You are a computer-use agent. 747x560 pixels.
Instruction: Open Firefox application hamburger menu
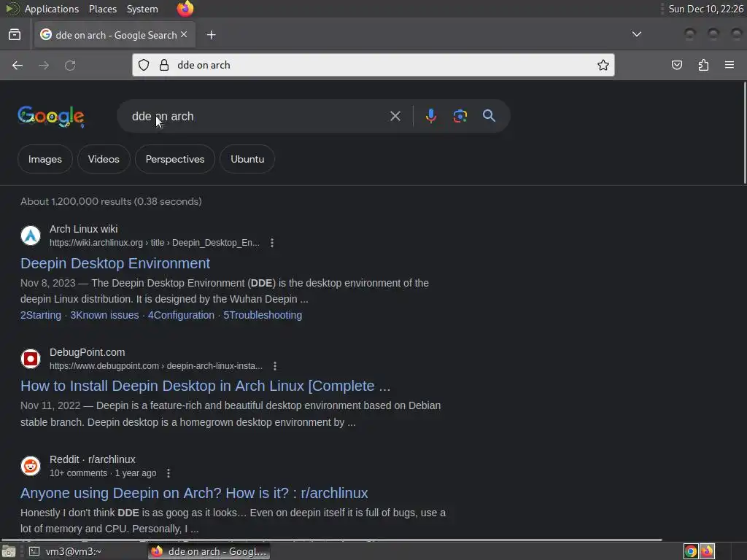729,65
